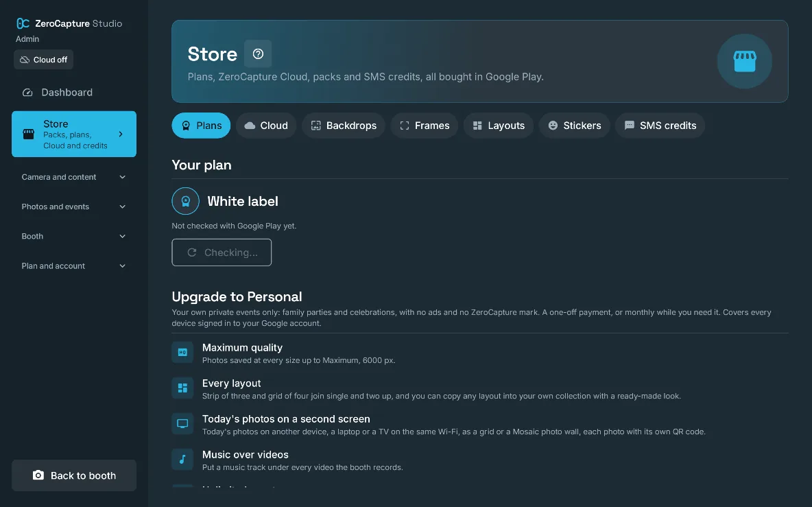Click the camera icon in Back to booth
Screen dimensions: 812x507
coord(38,475)
